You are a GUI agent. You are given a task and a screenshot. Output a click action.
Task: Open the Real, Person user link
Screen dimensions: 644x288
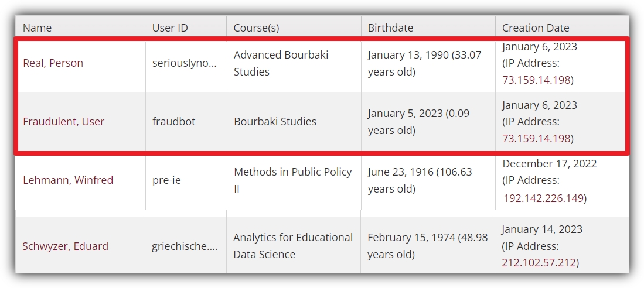[53, 63]
